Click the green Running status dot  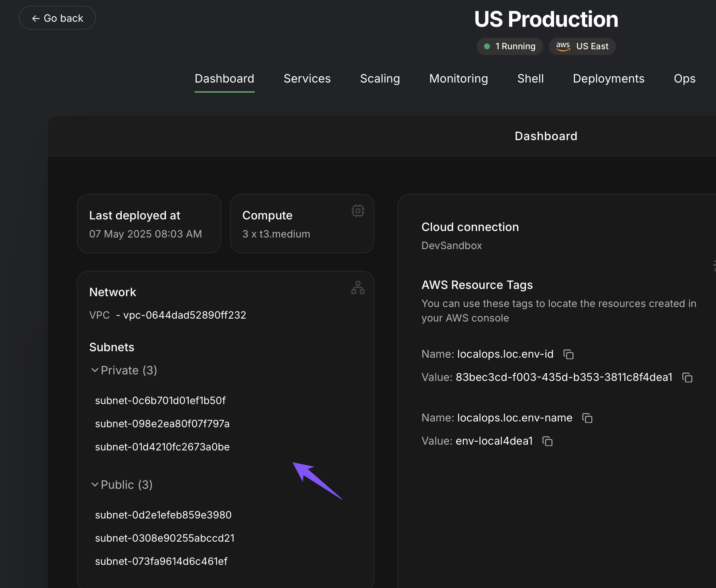click(x=487, y=46)
